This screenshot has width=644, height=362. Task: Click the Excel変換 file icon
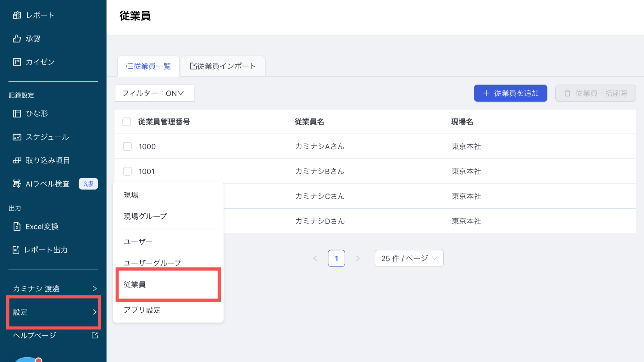pos(17,227)
